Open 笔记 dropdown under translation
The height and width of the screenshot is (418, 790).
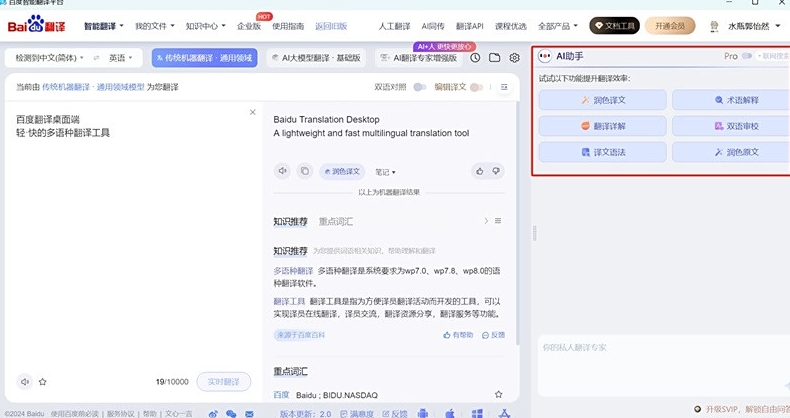click(385, 172)
